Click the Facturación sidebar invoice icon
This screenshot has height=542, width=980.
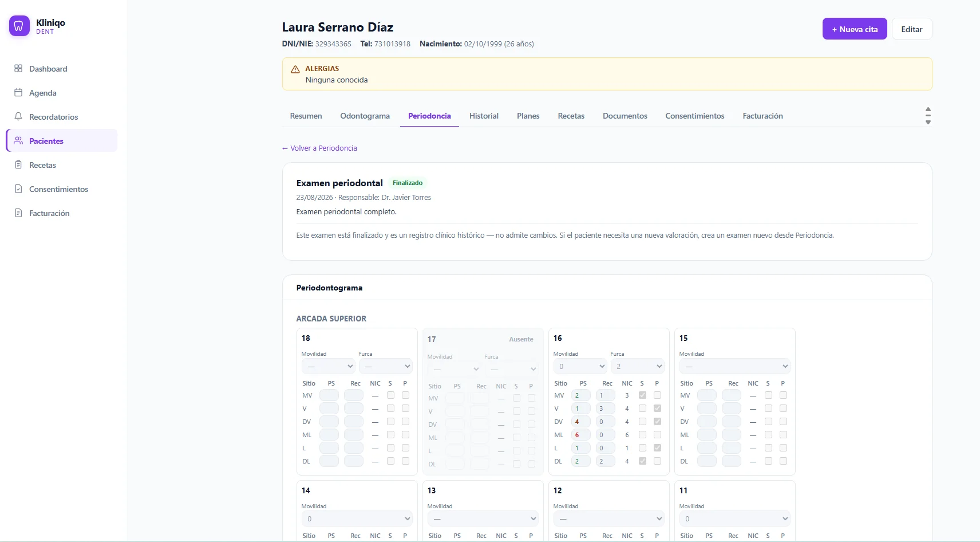[x=18, y=213]
